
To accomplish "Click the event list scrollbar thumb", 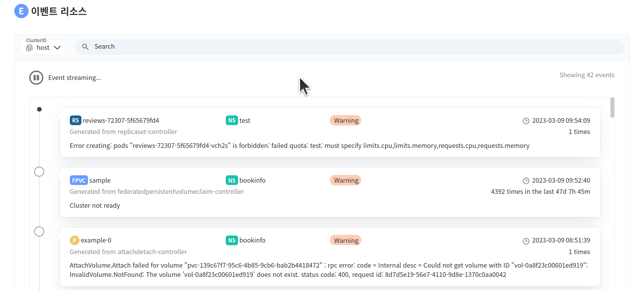I will (612, 107).
